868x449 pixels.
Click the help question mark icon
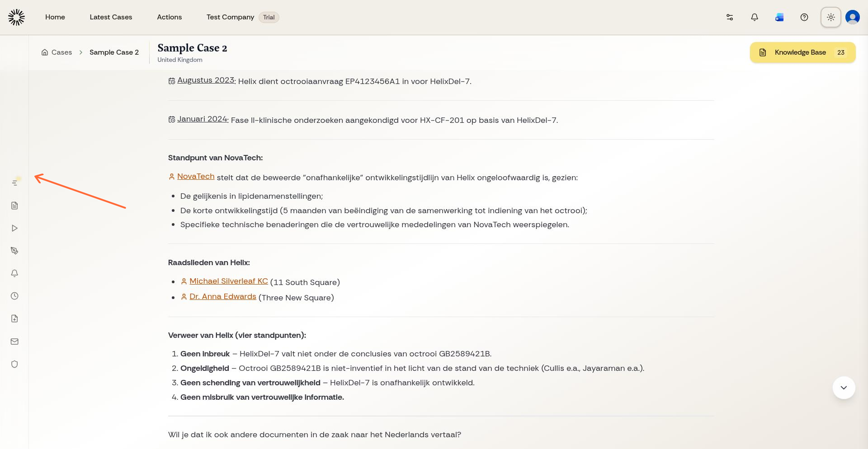pos(804,17)
